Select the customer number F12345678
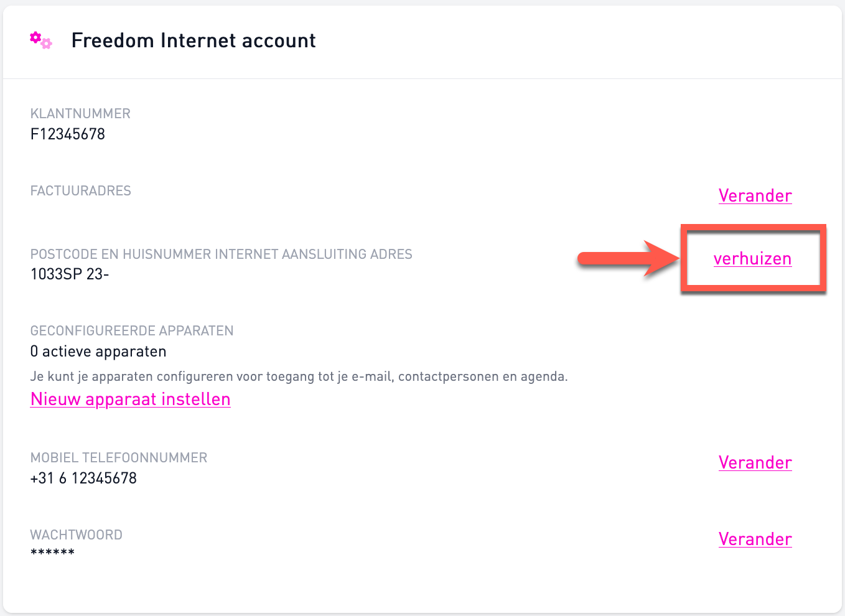The image size is (845, 616). tap(68, 134)
